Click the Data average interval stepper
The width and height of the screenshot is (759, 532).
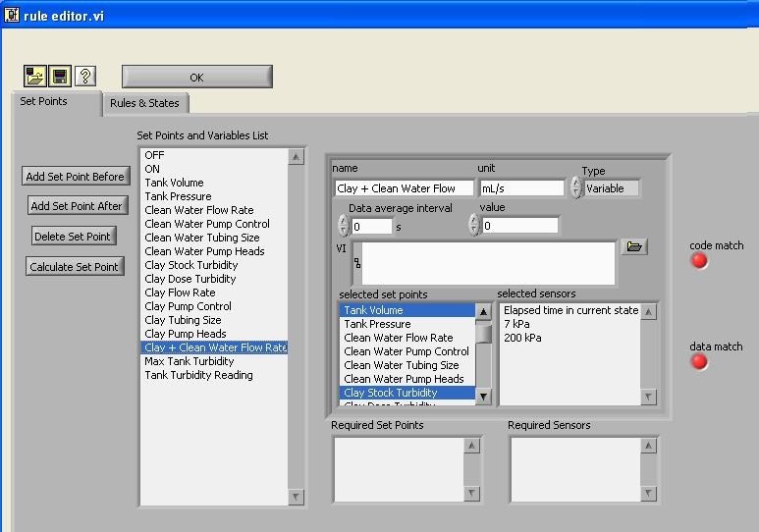click(x=344, y=225)
